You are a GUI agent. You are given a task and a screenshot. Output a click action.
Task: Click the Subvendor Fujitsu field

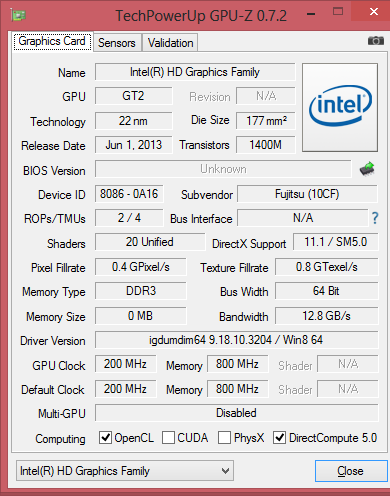[x=307, y=194]
